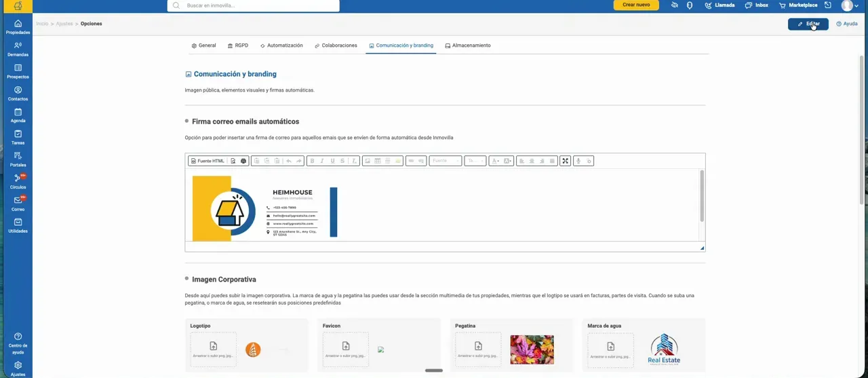Open Propiedades in the sidebar
The width and height of the screenshot is (868, 378).
click(18, 27)
